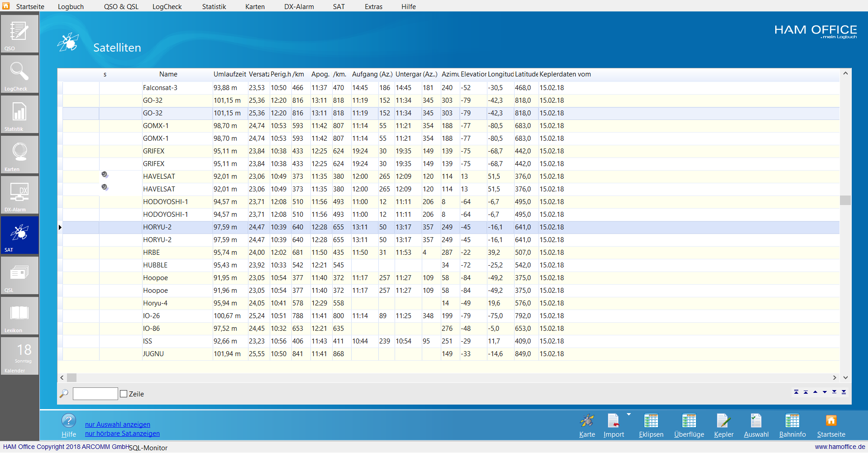This screenshot has width=868, height=453.
Task: Open the Logbuch menu
Action: coord(71,6)
